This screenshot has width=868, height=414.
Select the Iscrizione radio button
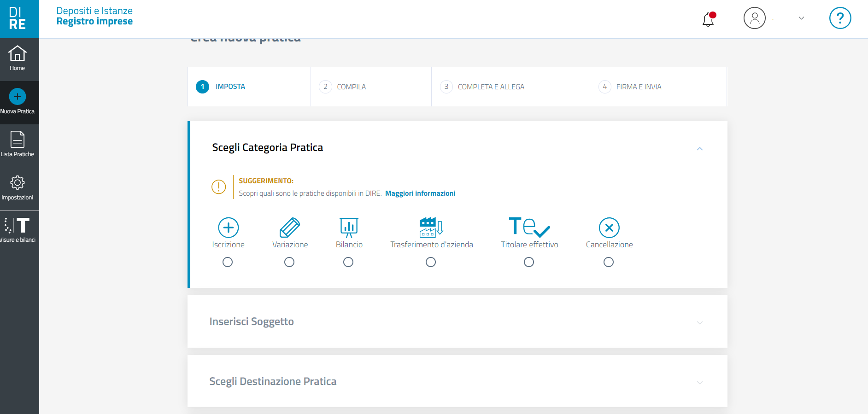[x=228, y=262]
